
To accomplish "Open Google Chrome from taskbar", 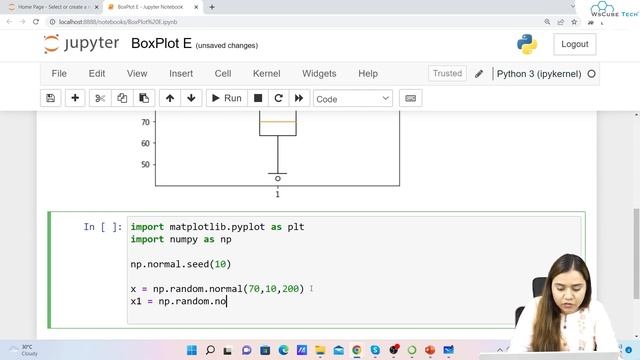I will (x=357, y=350).
